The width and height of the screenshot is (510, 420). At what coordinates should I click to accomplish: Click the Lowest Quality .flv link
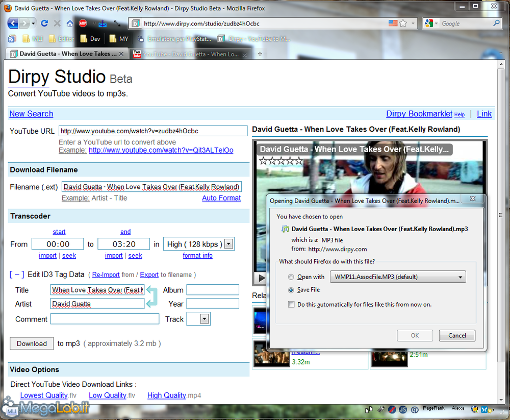pyautogui.click(x=44, y=396)
